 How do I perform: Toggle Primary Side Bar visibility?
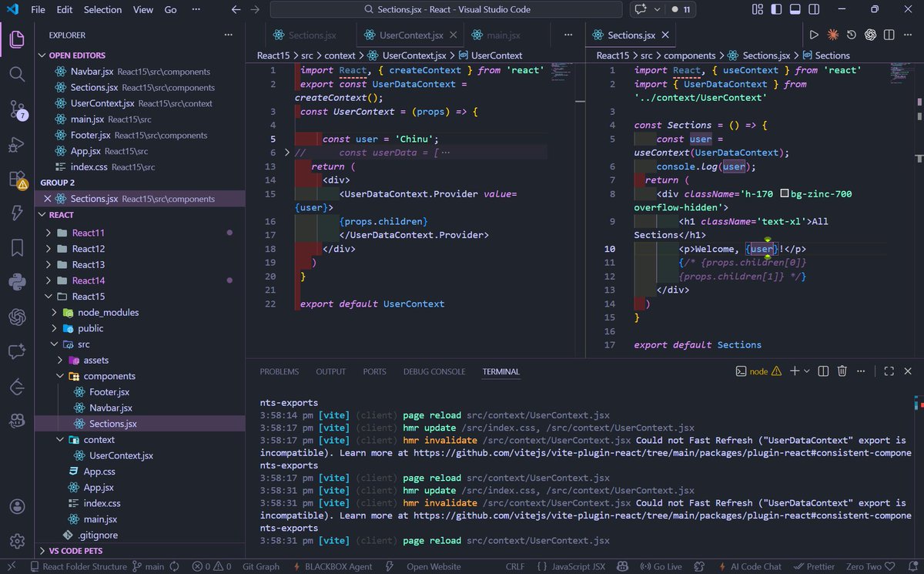pyautogui.click(x=778, y=10)
